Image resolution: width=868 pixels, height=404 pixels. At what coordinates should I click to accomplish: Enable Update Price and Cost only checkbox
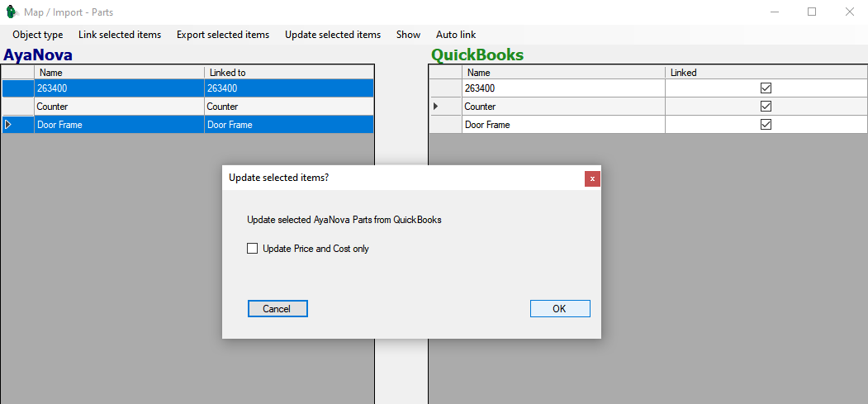pyautogui.click(x=253, y=249)
